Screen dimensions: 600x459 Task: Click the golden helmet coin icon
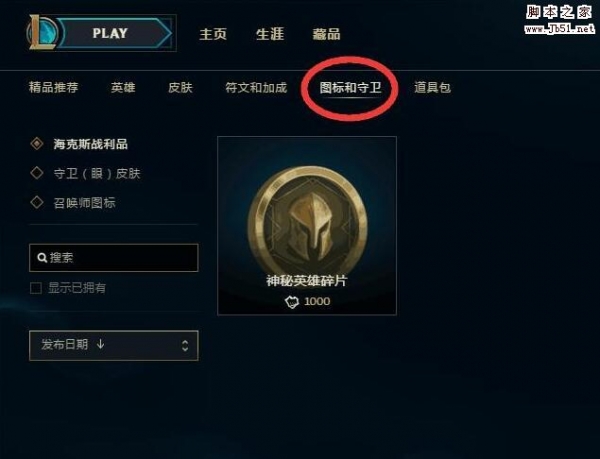point(308,221)
